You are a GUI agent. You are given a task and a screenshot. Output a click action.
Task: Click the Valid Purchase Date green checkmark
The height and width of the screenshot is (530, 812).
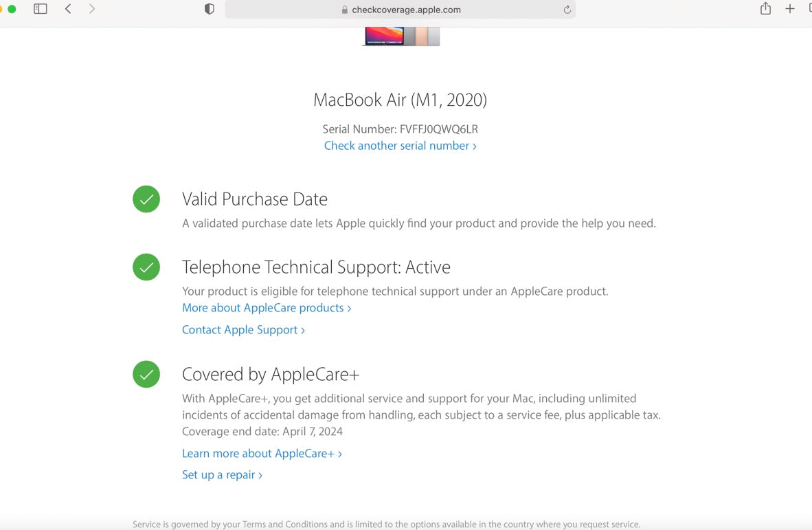146,199
